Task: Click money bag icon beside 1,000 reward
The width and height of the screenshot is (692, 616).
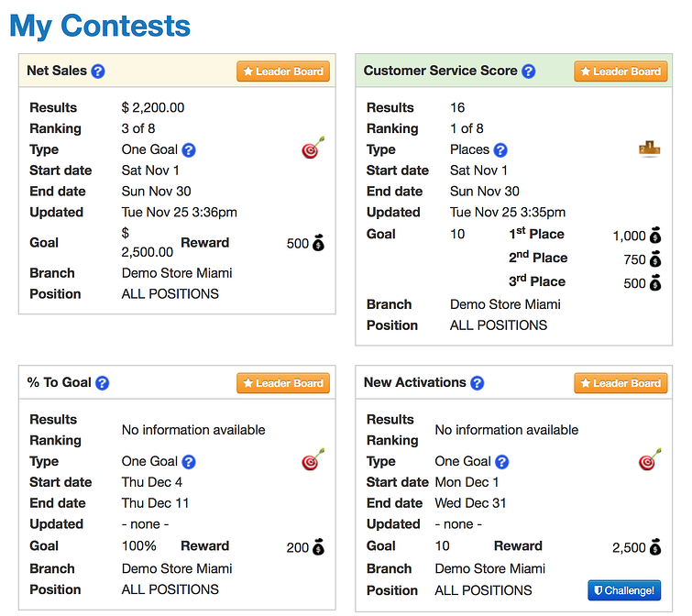Action: point(656,236)
